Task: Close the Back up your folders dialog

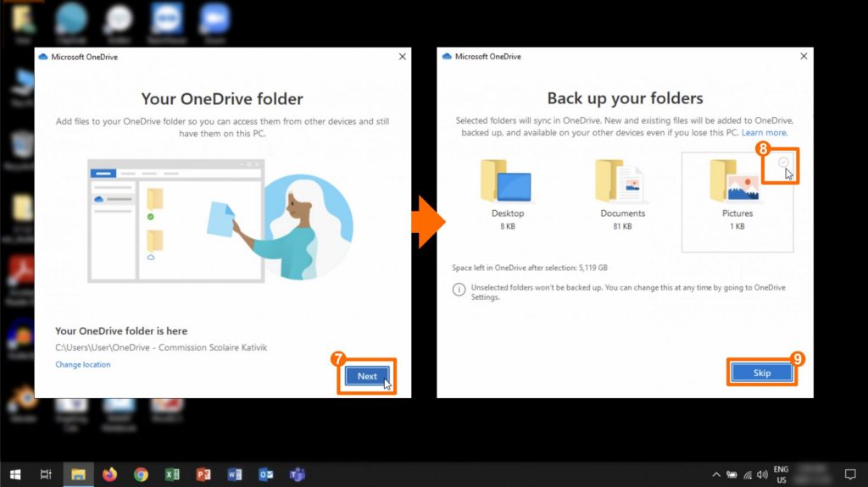Action: 804,57
